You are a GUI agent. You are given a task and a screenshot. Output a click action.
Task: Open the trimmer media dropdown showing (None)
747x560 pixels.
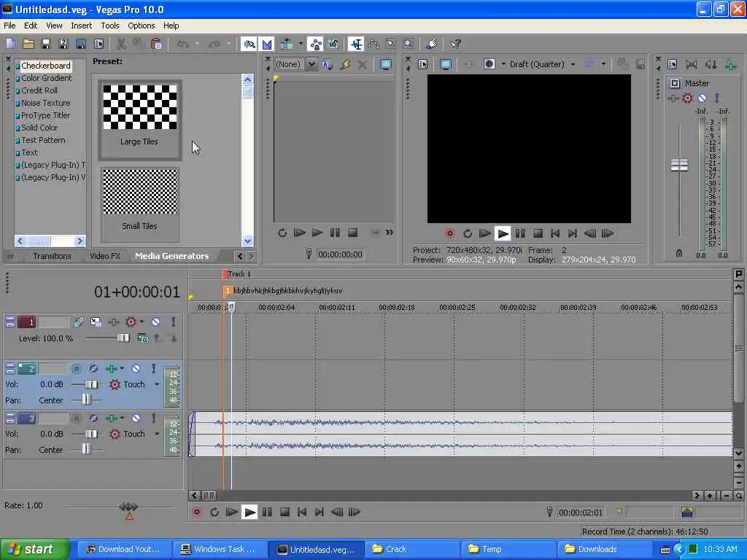[311, 64]
